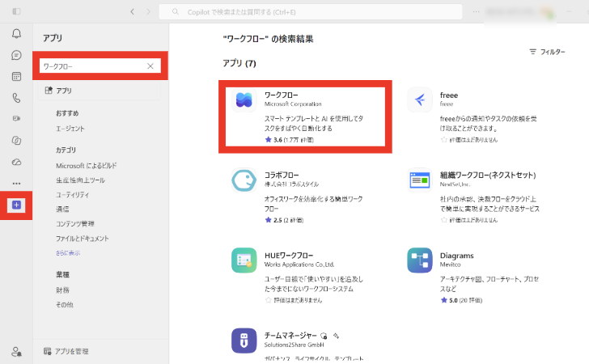Click the Mevitco publisher text
Image resolution: width=589 pixels, height=364 pixels.
coord(451,265)
